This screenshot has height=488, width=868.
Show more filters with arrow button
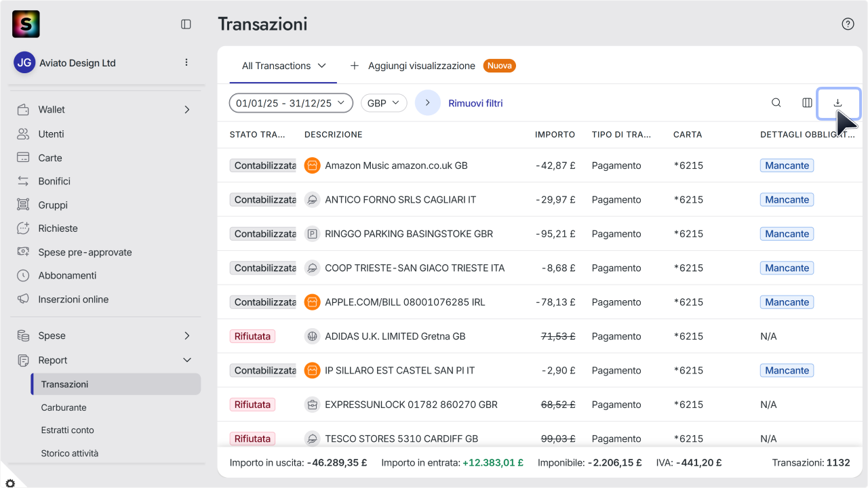coord(428,103)
